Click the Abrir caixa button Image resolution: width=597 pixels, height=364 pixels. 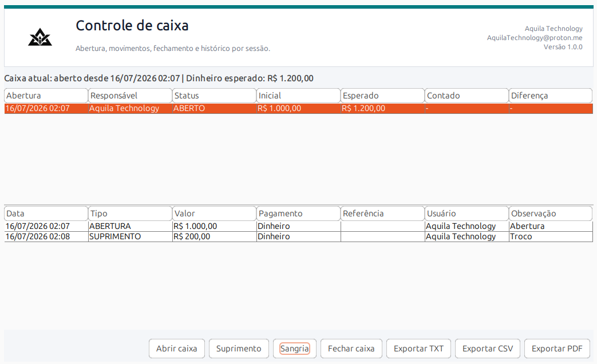[177, 349]
